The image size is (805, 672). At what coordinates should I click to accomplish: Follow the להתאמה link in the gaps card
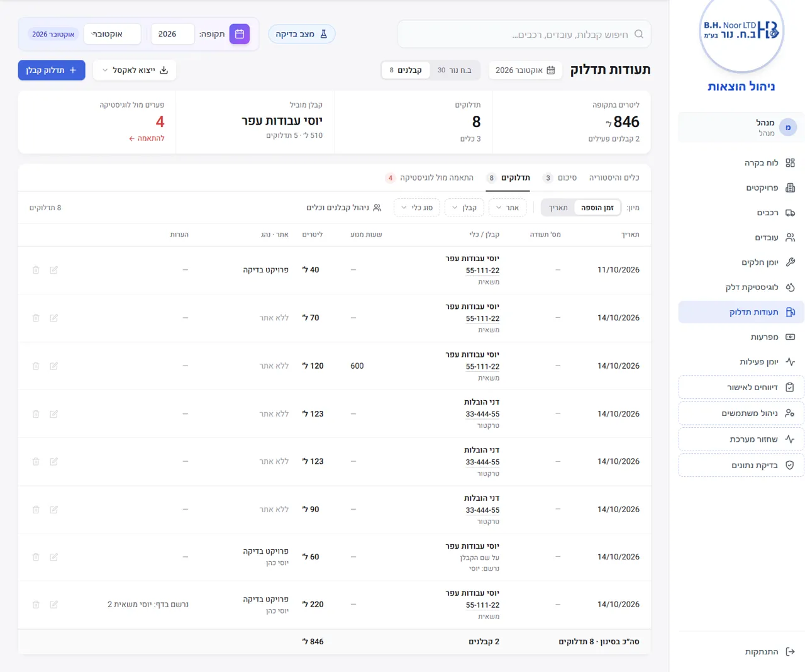(x=147, y=138)
